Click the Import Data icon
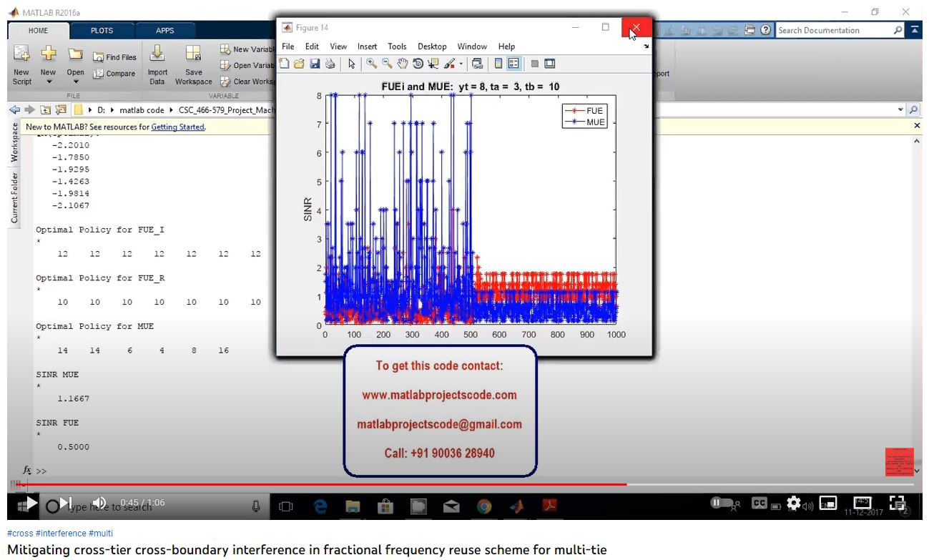Screen dimensions: 929x560 tap(157, 64)
